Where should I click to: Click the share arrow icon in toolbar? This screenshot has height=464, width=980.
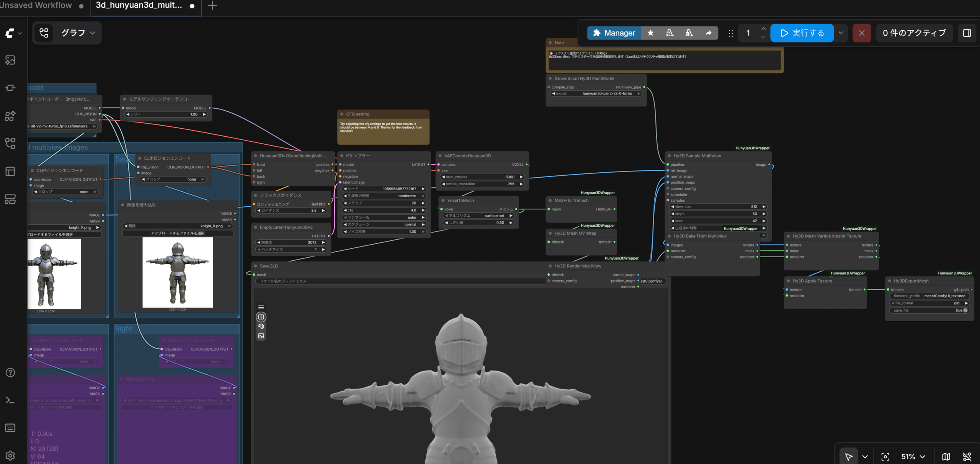(708, 33)
